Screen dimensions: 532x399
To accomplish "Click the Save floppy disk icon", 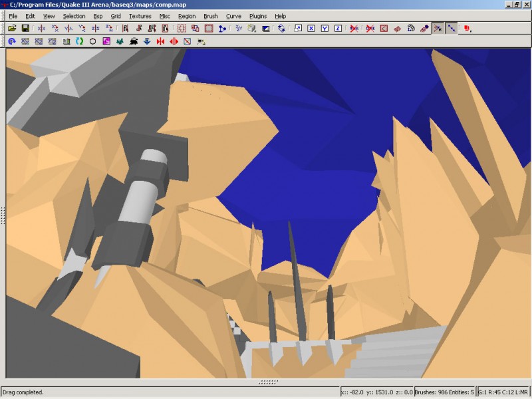I will [x=25, y=29].
